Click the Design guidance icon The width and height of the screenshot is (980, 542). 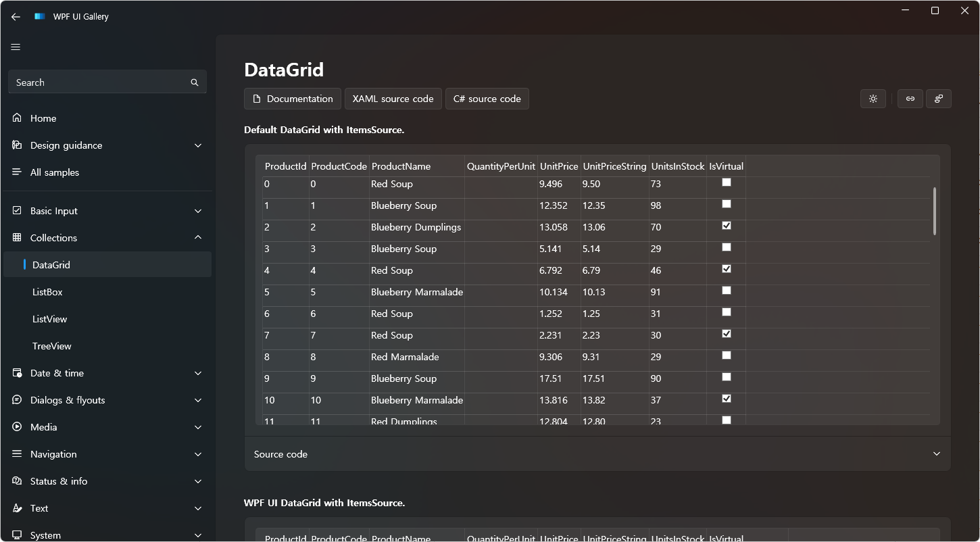[17, 145]
